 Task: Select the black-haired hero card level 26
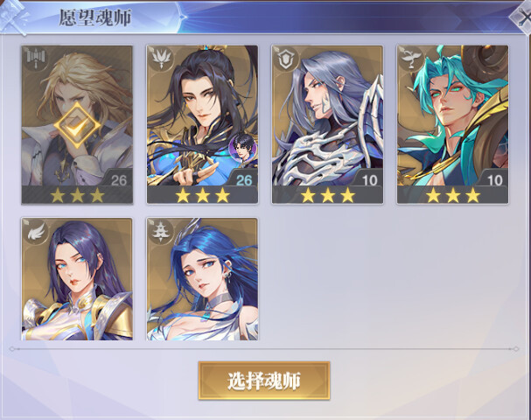click(x=202, y=124)
